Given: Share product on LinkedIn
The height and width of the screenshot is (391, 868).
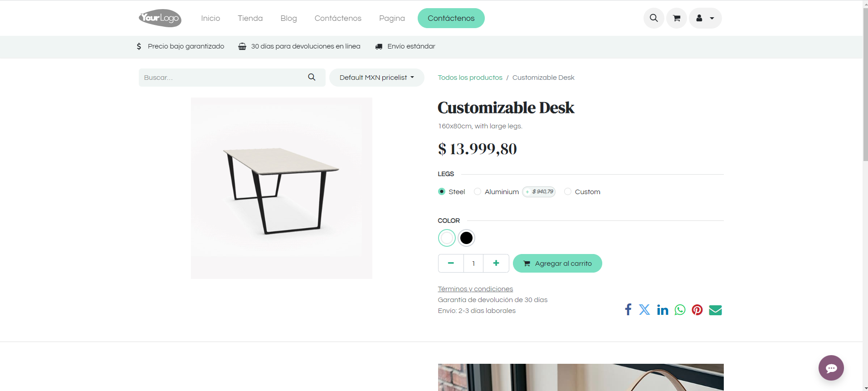Looking at the screenshot, I should point(663,310).
